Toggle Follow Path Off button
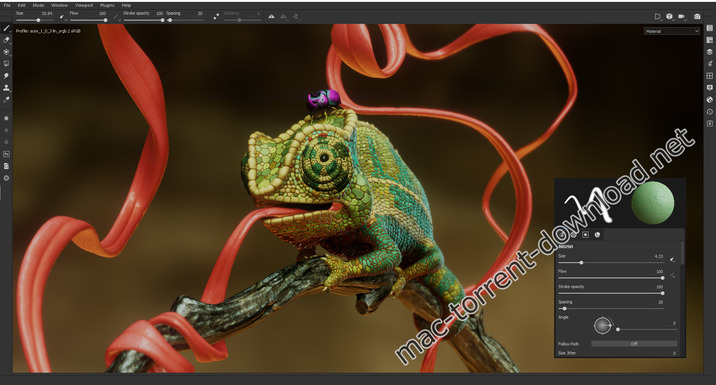Viewport: 716px width, 385px height. (634, 344)
